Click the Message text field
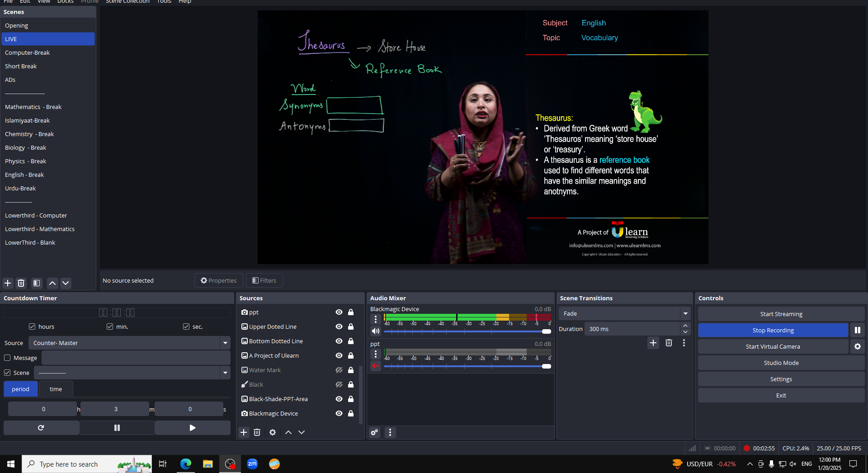The image size is (868, 473). click(136, 358)
